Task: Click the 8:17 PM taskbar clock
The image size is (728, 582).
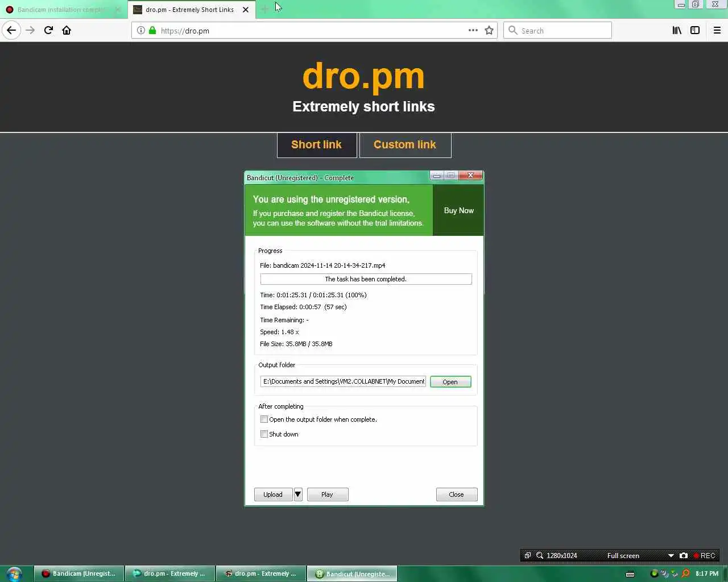Action: point(707,574)
